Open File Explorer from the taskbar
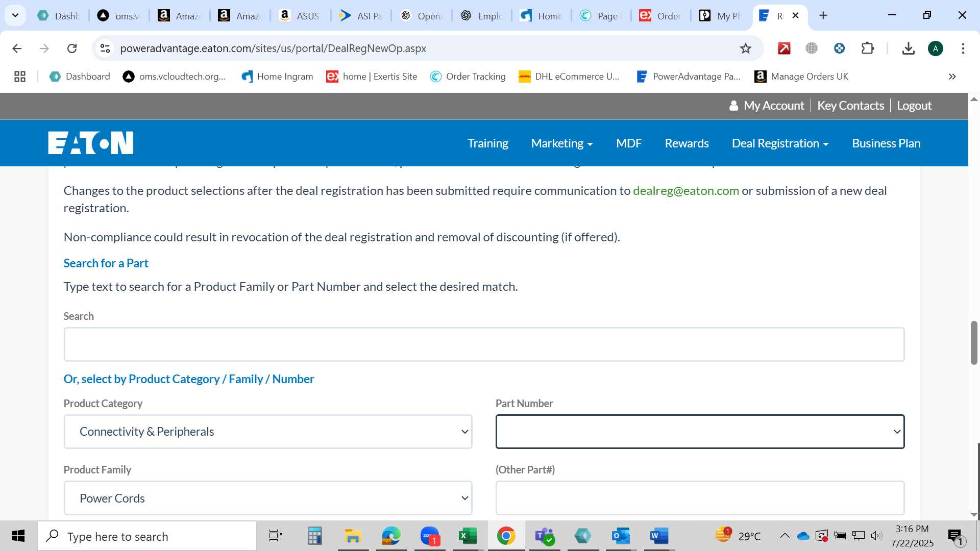 [x=353, y=536]
